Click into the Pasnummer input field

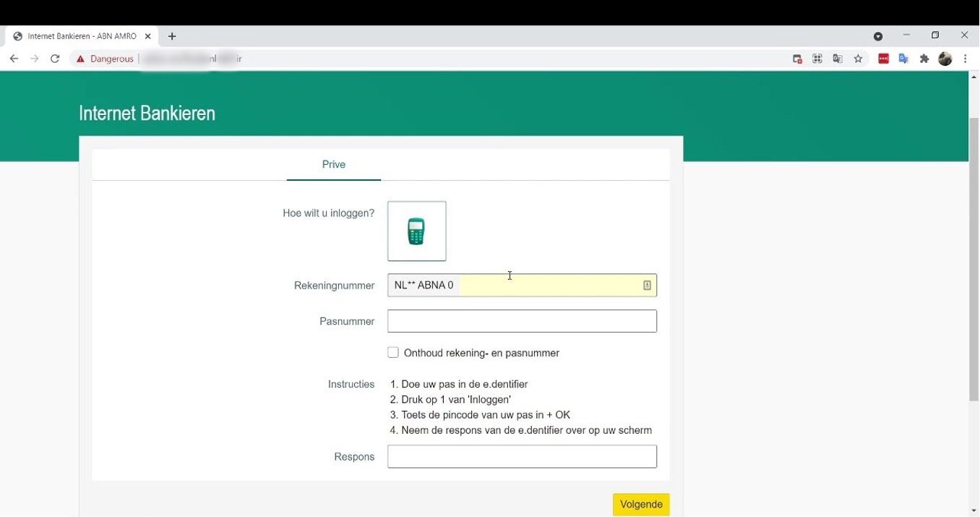tap(522, 321)
